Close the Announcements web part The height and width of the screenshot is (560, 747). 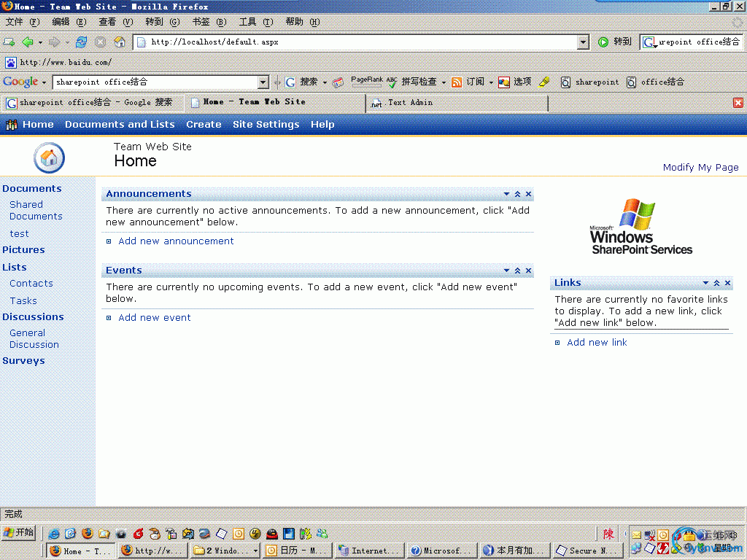[528, 194]
